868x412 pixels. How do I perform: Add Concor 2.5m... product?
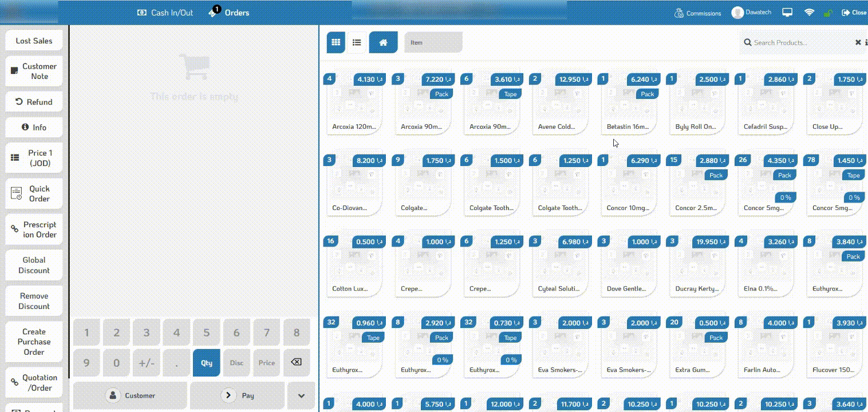coord(697,184)
